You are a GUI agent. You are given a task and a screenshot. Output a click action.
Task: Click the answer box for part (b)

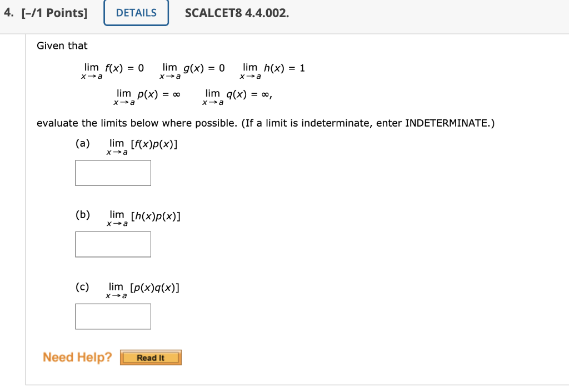point(113,244)
